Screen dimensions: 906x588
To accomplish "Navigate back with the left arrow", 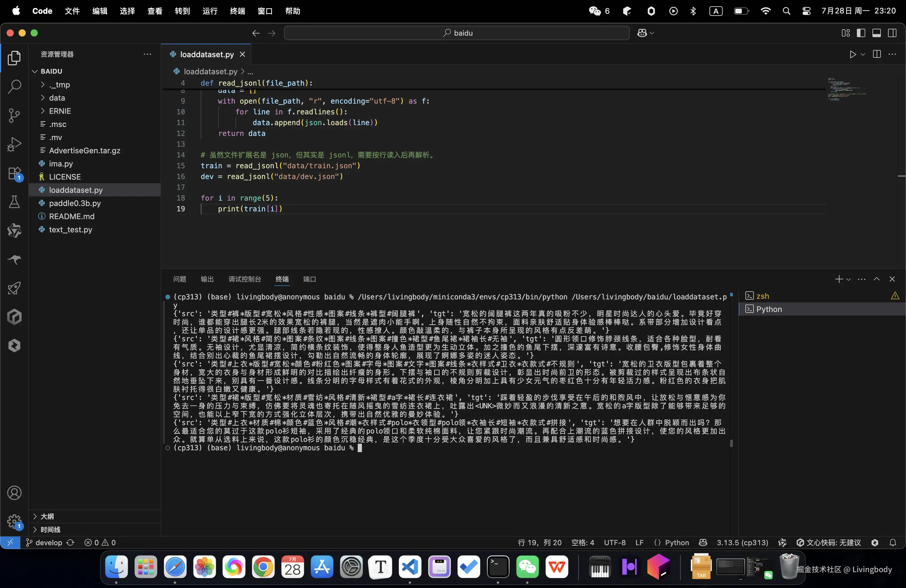I will (x=256, y=33).
